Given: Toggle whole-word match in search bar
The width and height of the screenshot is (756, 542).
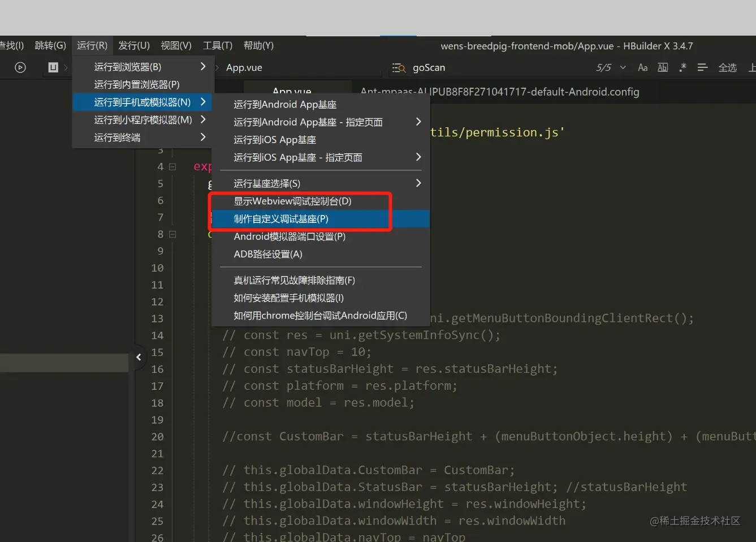Looking at the screenshot, I should [663, 67].
